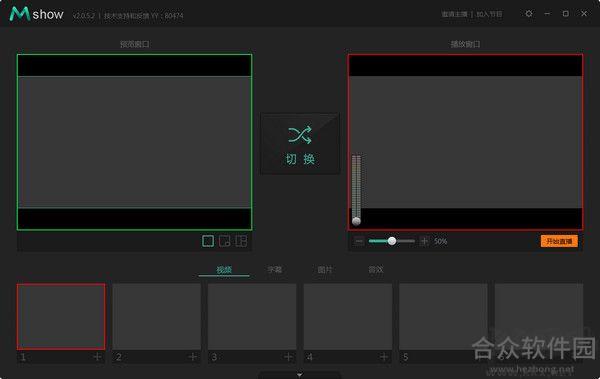Image resolution: width=600 pixels, height=379 pixels.
Task: Add source to slot 4 with plus
Action: click(384, 357)
